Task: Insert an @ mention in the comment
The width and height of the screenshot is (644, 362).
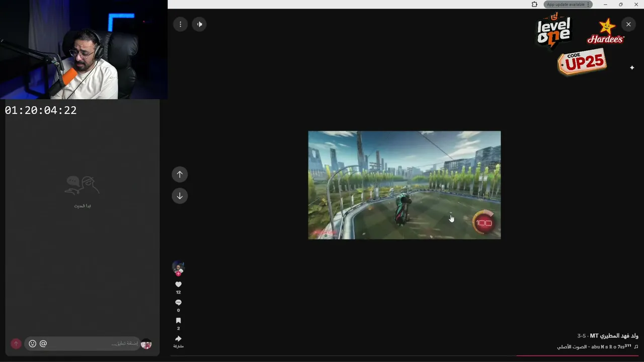Action: [43, 344]
